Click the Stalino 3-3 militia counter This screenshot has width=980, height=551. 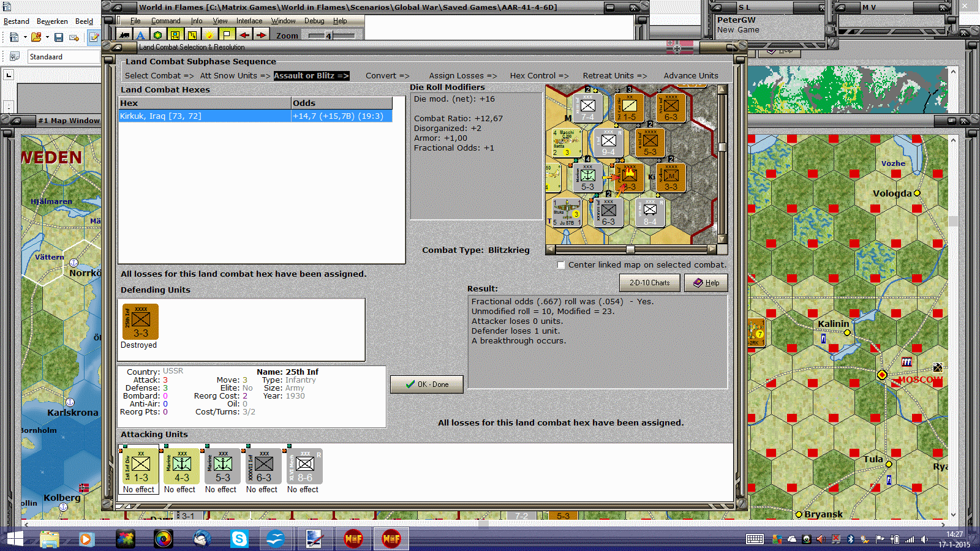coord(671,178)
